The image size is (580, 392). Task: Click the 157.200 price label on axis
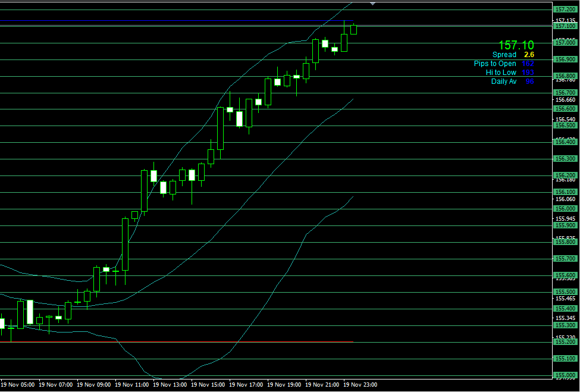point(565,10)
